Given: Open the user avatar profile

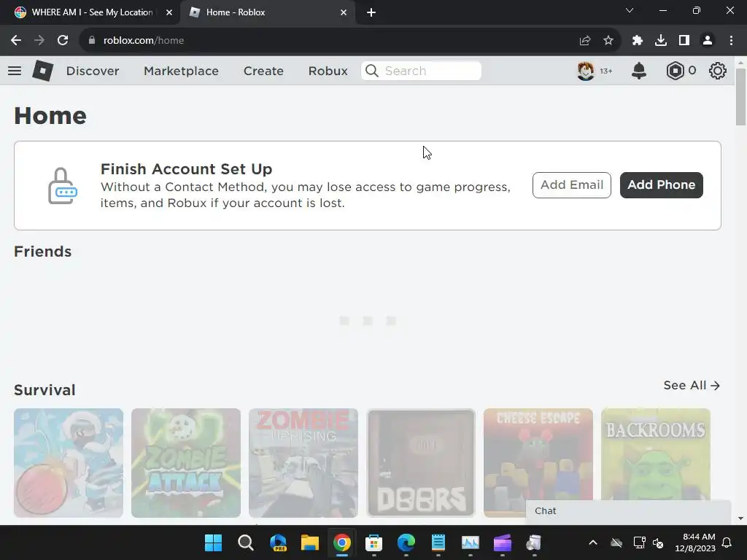Looking at the screenshot, I should click(586, 71).
